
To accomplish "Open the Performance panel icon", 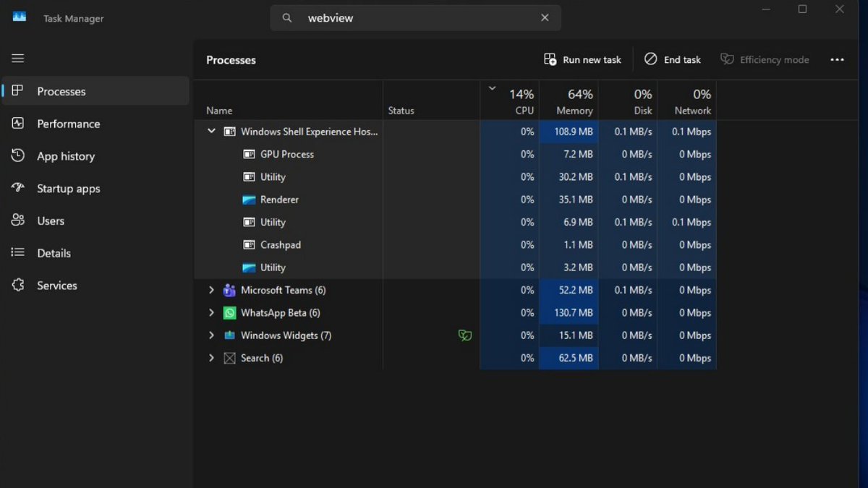I will click(x=18, y=124).
